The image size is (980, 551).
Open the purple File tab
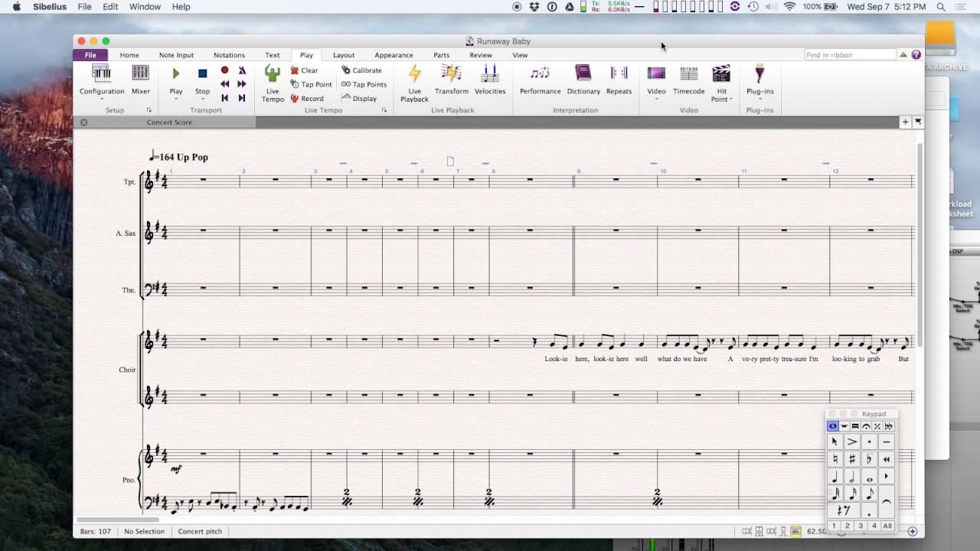90,55
